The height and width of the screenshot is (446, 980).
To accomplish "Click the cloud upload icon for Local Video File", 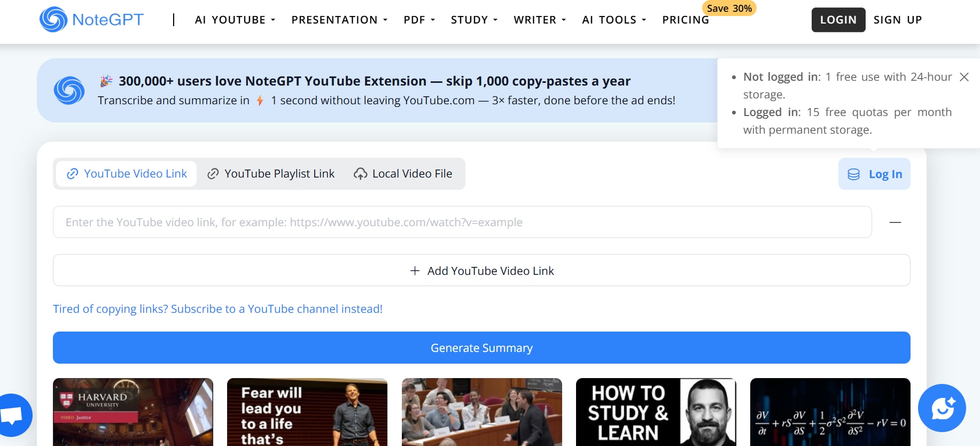I will coord(361,174).
